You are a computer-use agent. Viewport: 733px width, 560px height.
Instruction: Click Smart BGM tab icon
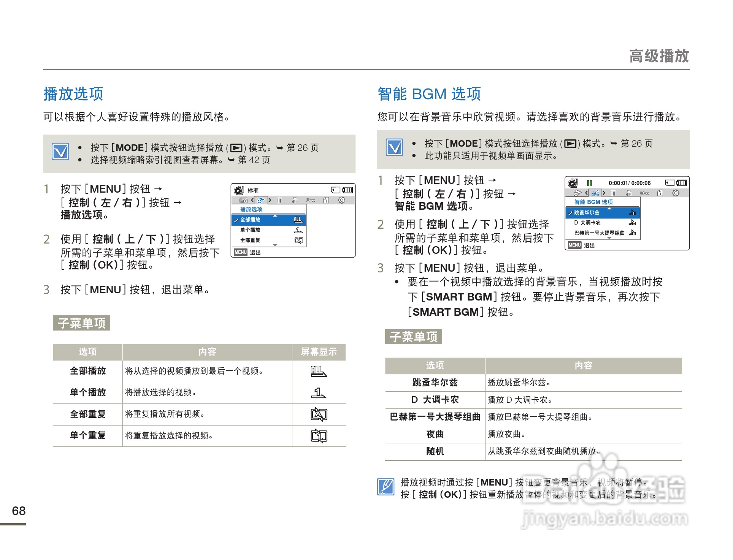click(595, 193)
